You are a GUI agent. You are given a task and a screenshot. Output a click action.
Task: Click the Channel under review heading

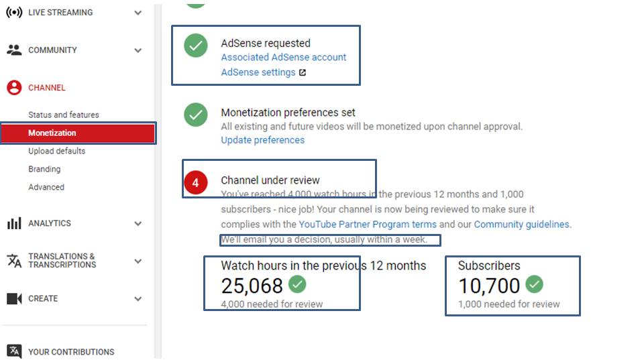(270, 180)
